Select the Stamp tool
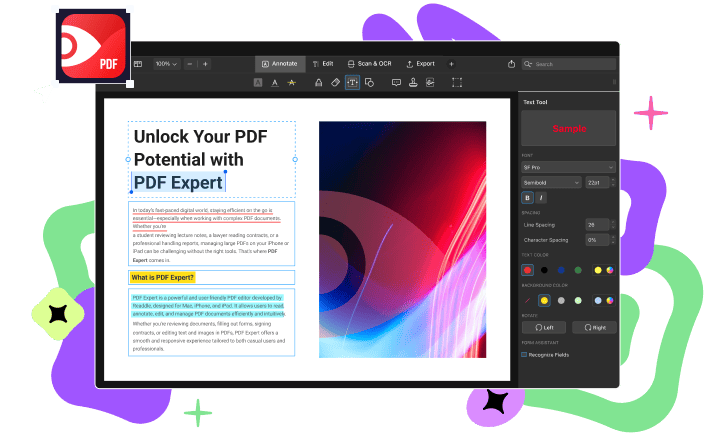The width and height of the screenshot is (715, 438). 412,82
